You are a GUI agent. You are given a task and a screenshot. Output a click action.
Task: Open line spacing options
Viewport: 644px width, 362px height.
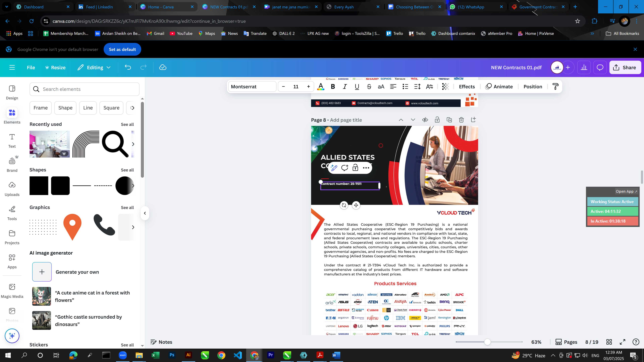(x=417, y=87)
